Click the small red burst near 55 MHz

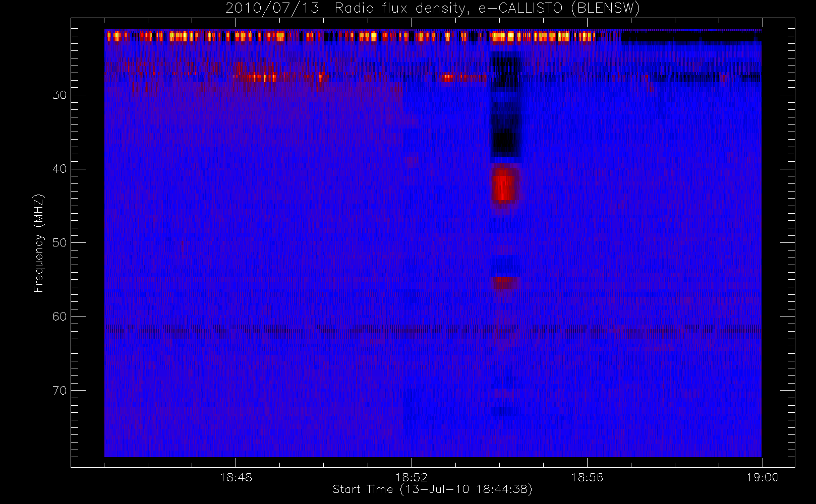tap(506, 283)
